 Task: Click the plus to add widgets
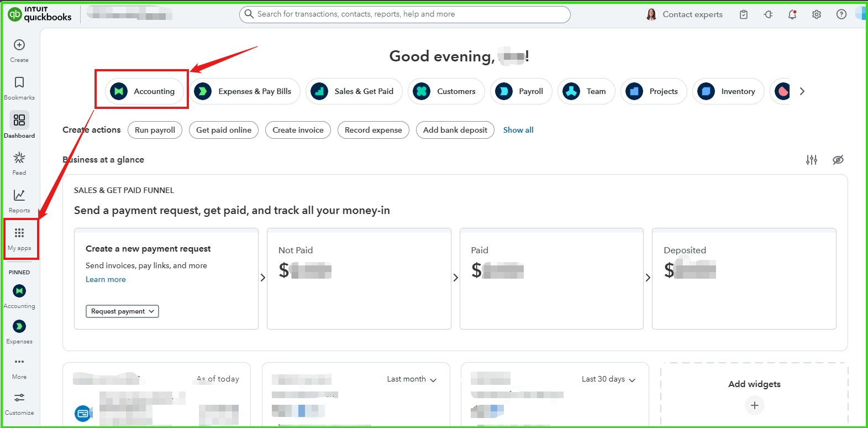[x=755, y=405]
